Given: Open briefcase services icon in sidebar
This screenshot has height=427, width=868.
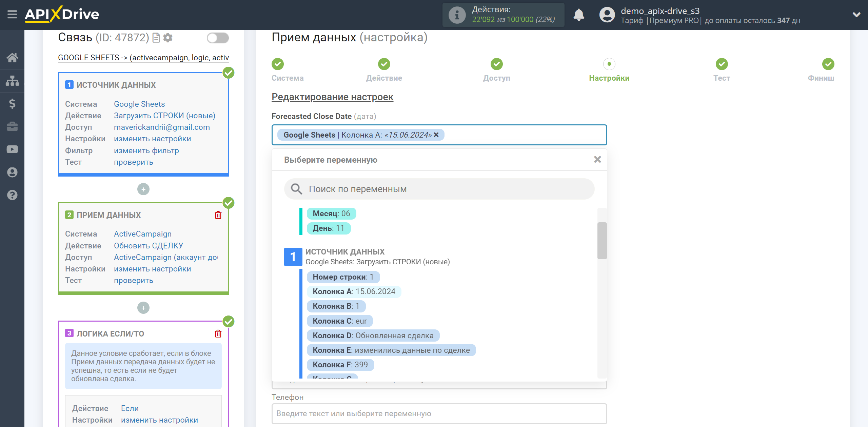Looking at the screenshot, I should click(x=12, y=126).
